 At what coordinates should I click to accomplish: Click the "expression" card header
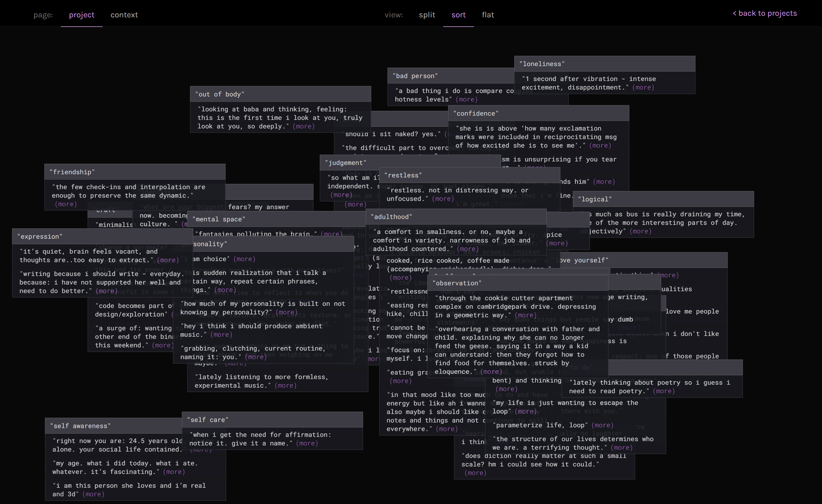102,236
